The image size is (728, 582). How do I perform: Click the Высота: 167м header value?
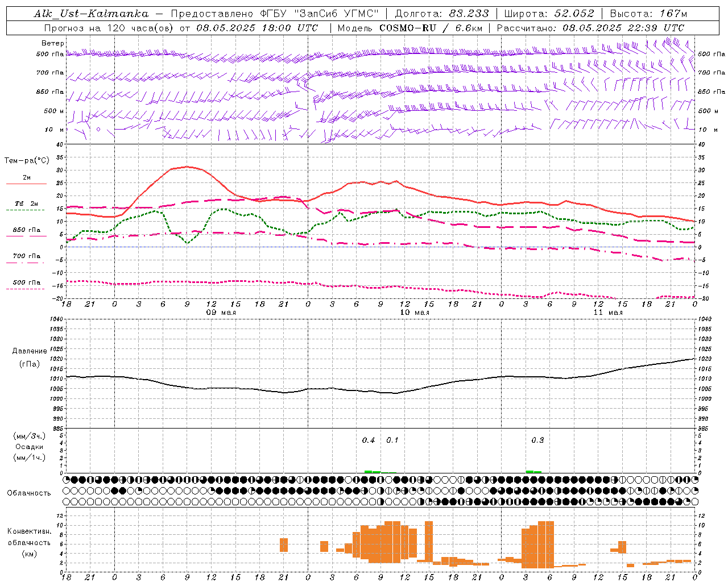tap(648, 14)
